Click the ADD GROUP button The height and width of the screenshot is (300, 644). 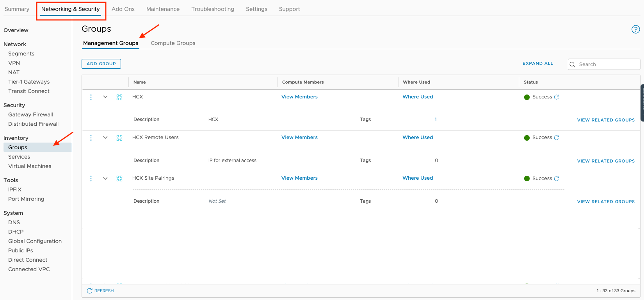(101, 64)
